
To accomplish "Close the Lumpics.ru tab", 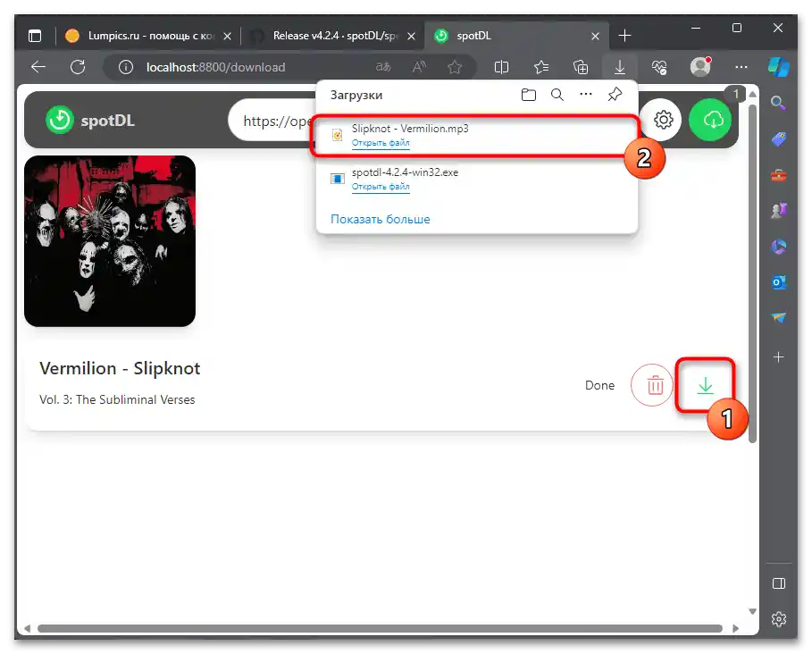I will (x=227, y=37).
